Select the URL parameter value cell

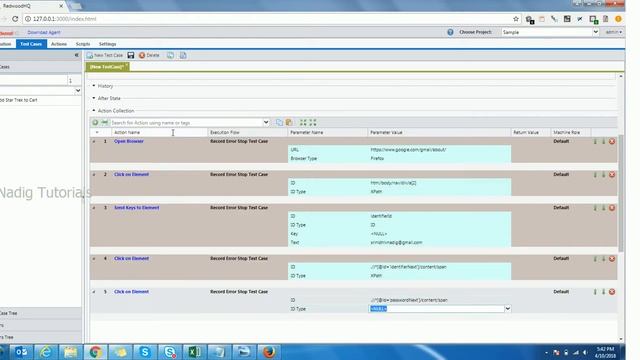439,150
